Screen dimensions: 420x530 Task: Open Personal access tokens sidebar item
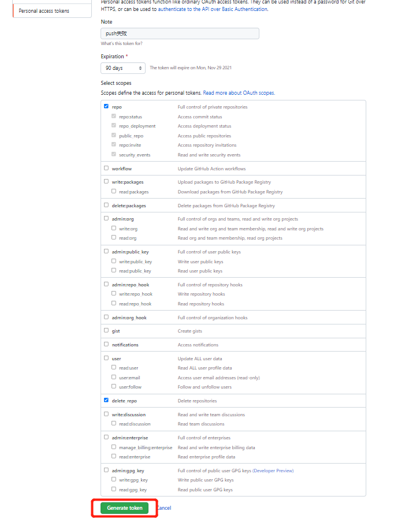(x=44, y=11)
